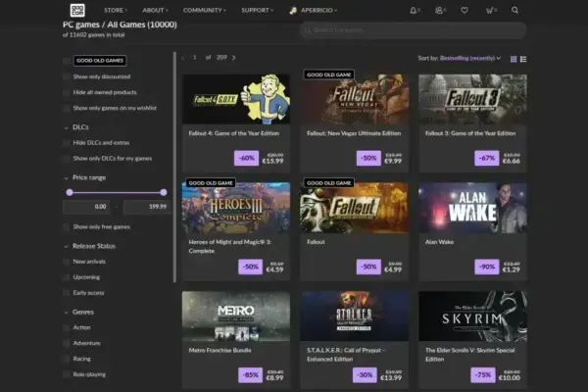
Task: Click the Aperricio user avatar icon
Action: [x=293, y=10]
